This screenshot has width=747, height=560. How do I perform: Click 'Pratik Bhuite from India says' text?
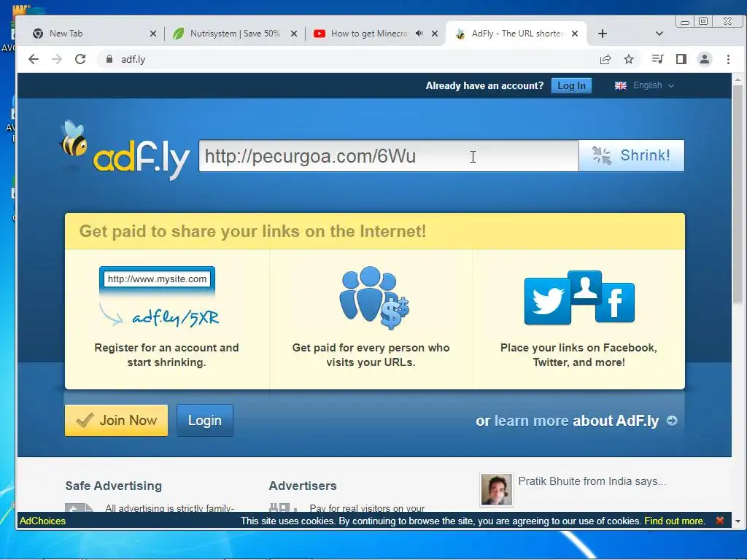point(592,481)
